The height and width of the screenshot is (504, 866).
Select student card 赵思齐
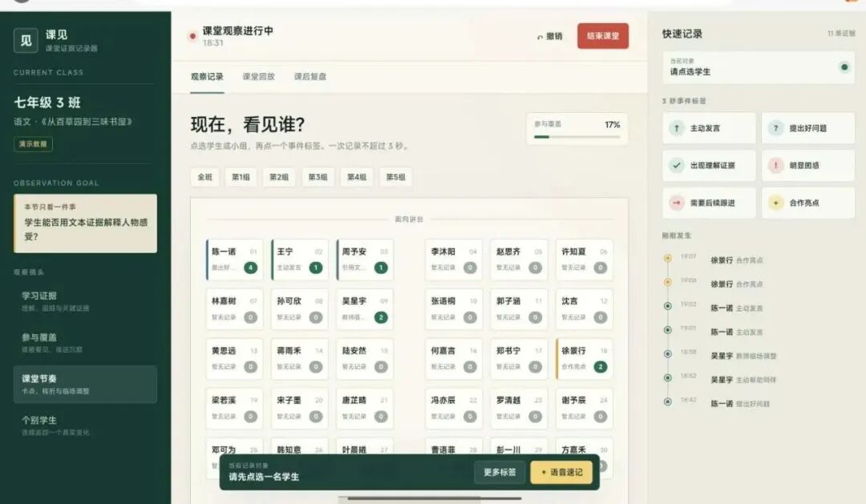click(519, 260)
